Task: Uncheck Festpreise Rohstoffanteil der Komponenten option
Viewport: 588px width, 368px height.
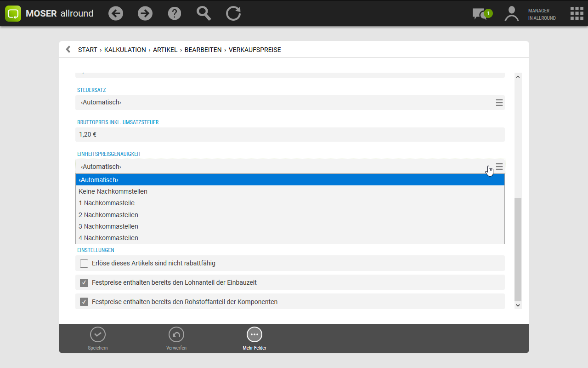Action: 84,302
